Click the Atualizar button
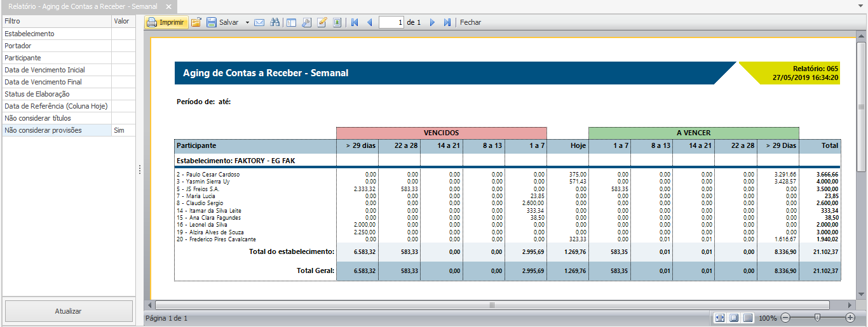Image resolution: width=868 pixels, height=327 pixels. click(x=69, y=311)
